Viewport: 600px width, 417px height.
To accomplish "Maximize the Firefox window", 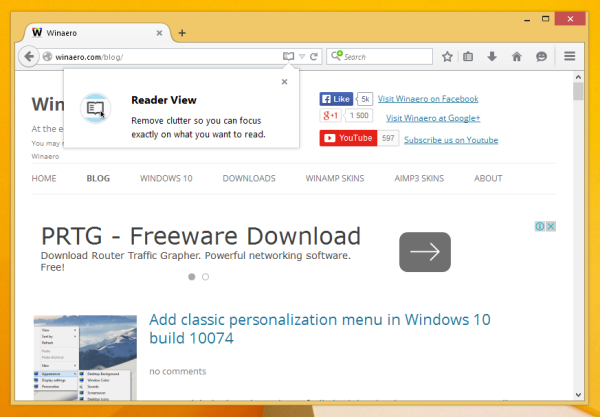I will point(546,19).
